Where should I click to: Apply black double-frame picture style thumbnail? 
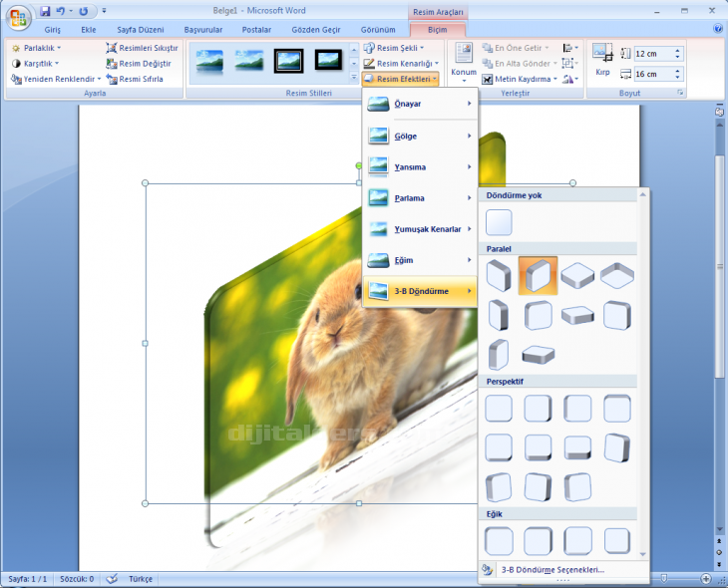[289, 61]
